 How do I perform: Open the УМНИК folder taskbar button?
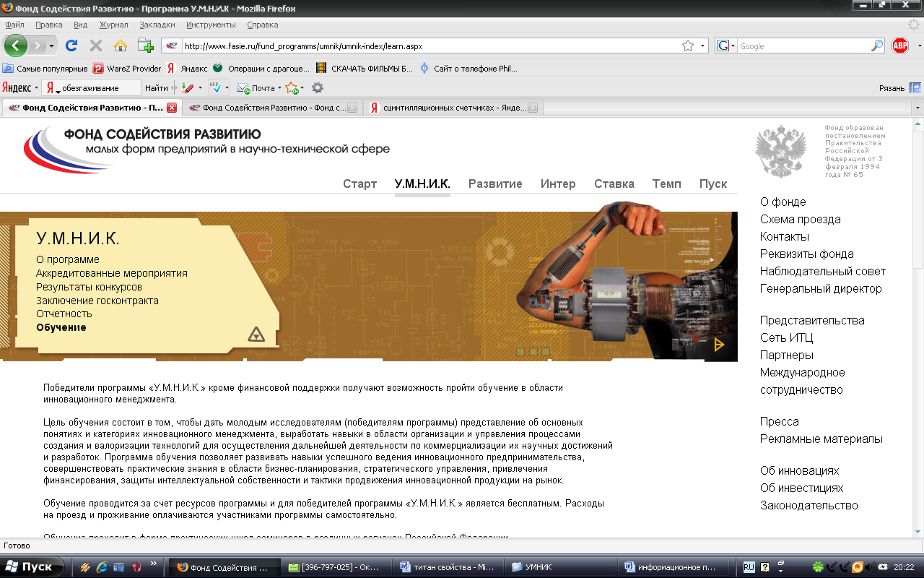click(561, 567)
